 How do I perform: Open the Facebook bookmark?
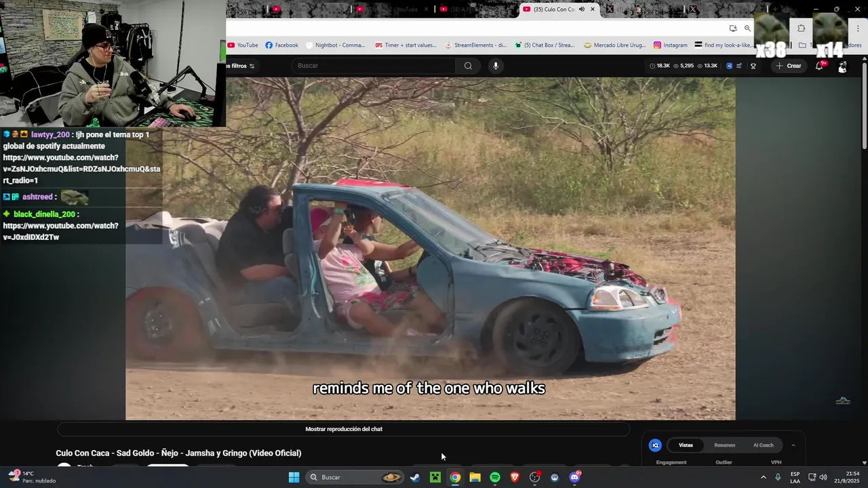[x=281, y=45]
